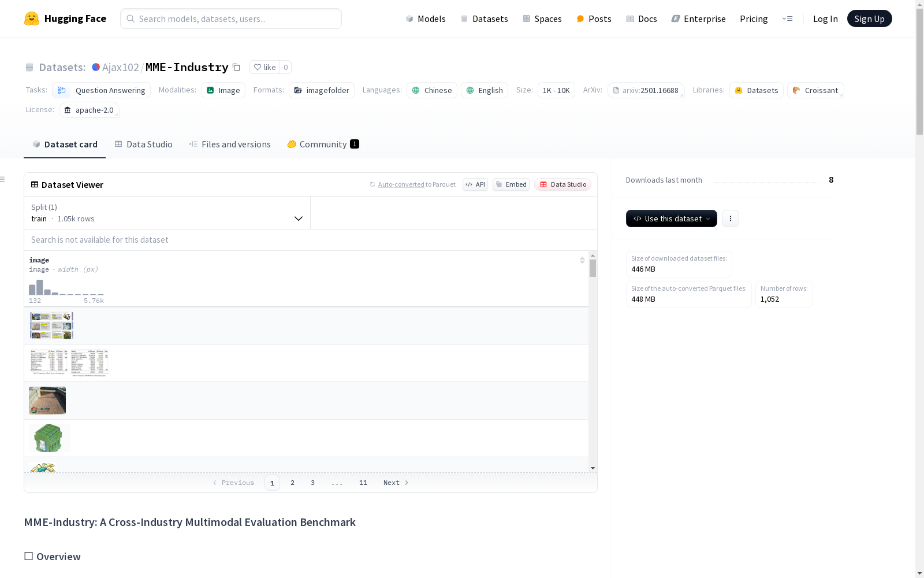Focus the search models and datasets field
Screen dimensions: 924x578
tap(231, 18)
